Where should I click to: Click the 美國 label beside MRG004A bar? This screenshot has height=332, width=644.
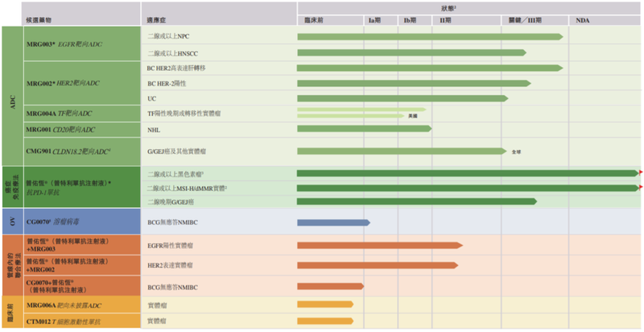413,117
